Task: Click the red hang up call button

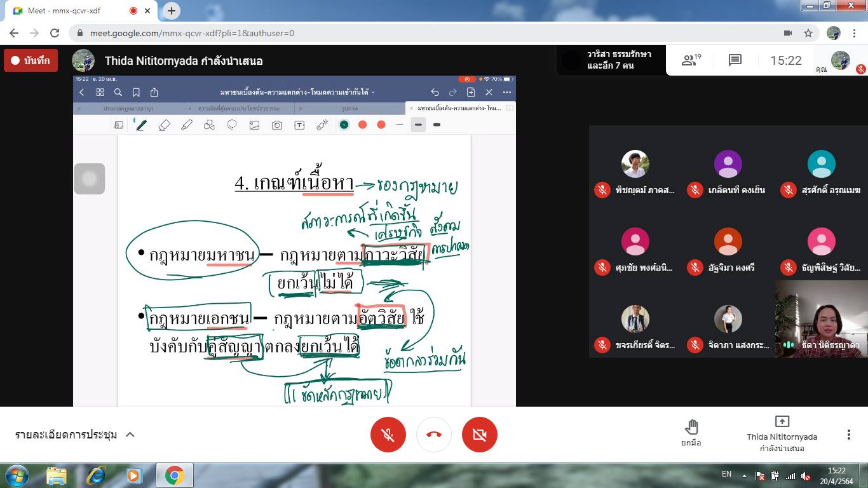Action: 434,435
